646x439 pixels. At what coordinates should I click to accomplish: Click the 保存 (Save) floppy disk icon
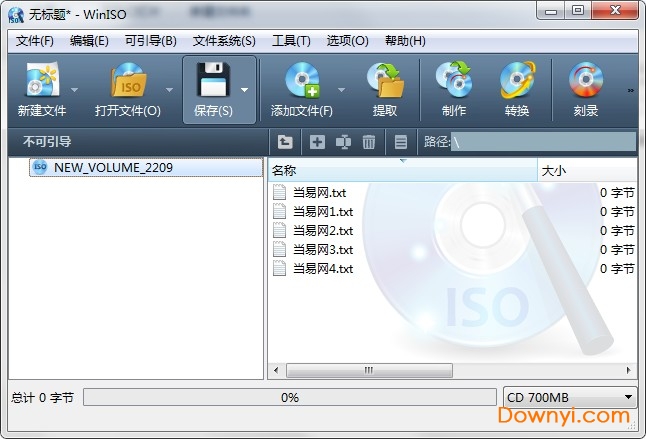(212, 80)
